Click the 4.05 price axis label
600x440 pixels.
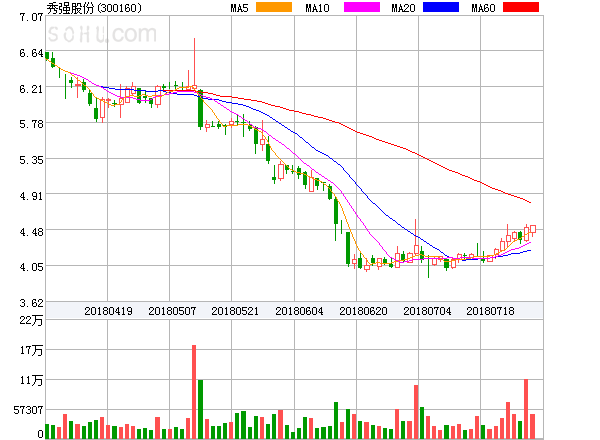31,267
